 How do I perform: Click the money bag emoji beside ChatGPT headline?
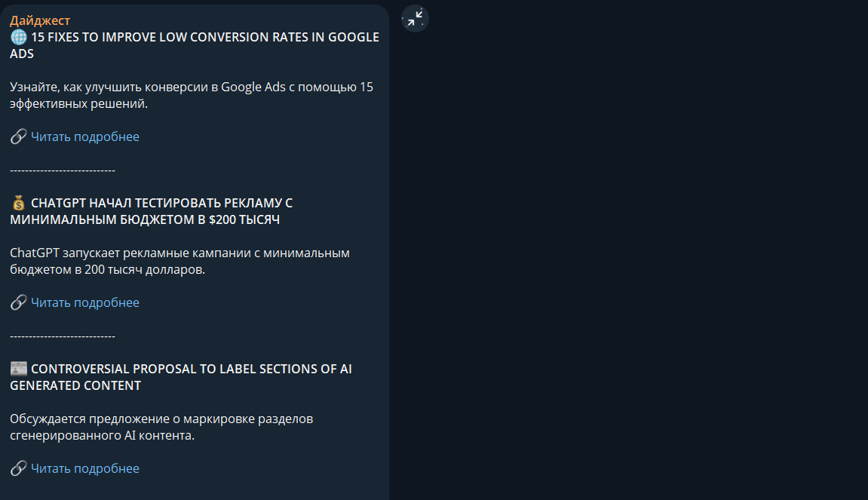coord(19,203)
